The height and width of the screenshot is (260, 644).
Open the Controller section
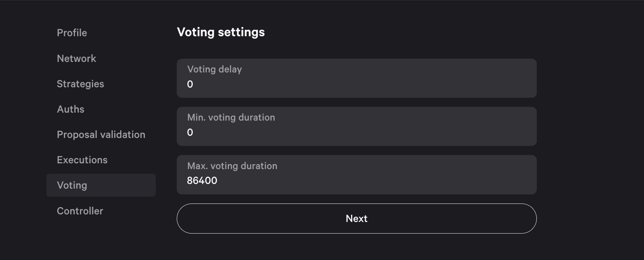coord(80,211)
